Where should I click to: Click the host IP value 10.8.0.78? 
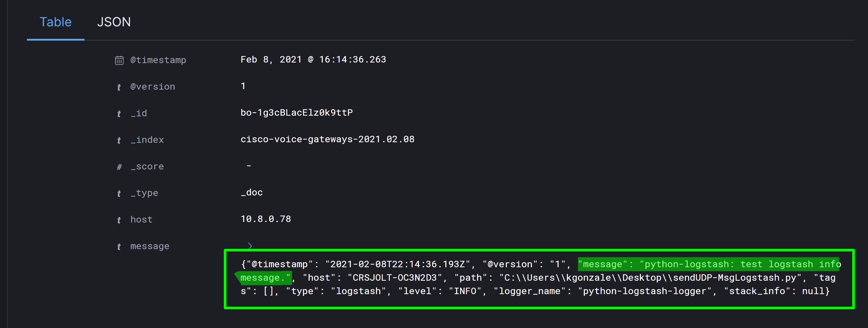[x=266, y=219]
